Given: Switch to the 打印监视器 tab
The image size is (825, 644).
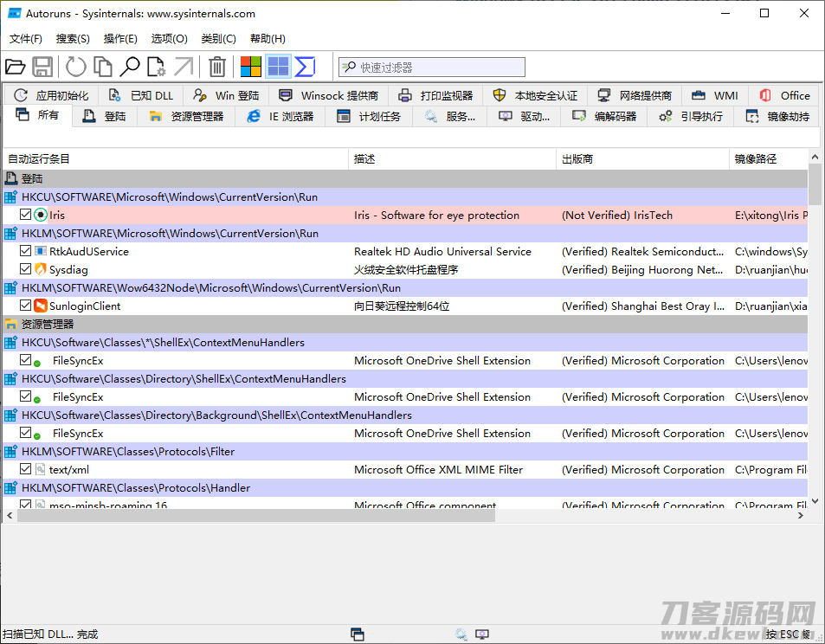Looking at the screenshot, I should [x=435, y=95].
